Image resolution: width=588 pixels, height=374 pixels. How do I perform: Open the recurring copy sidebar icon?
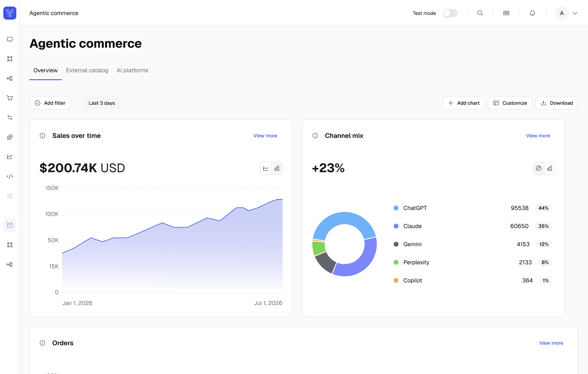(10, 137)
